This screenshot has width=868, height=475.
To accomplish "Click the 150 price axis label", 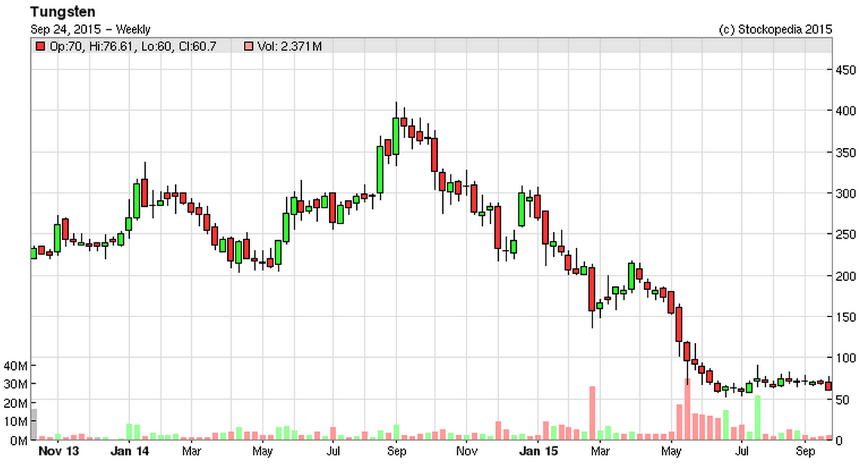I will (x=845, y=316).
